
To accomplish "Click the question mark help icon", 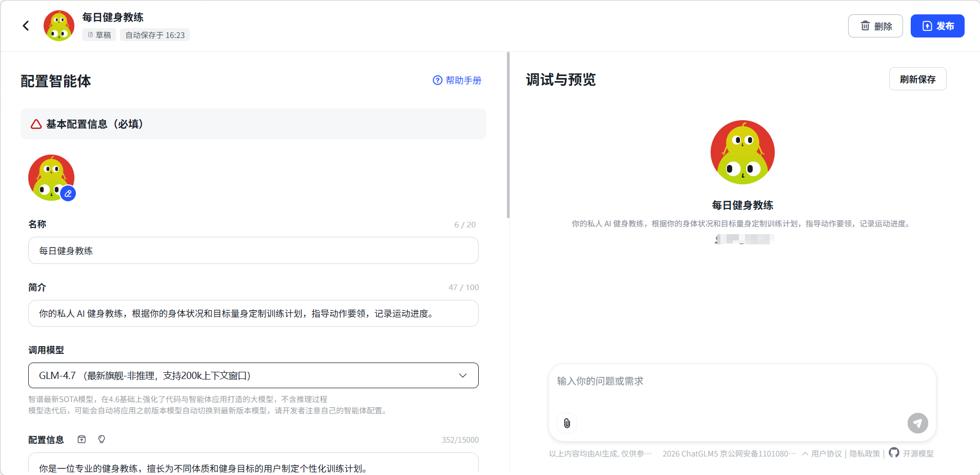I will [437, 80].
